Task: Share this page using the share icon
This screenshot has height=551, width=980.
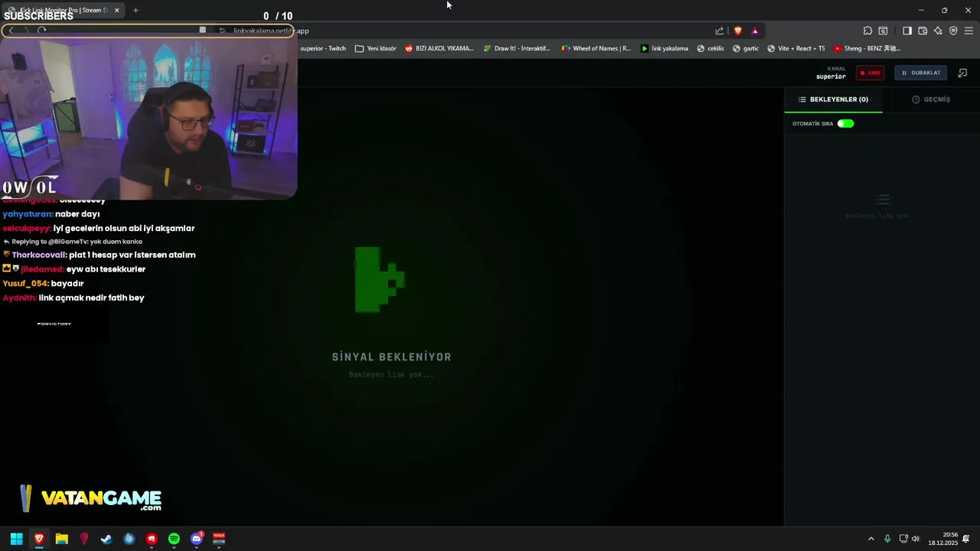Action: coord(720,31)
